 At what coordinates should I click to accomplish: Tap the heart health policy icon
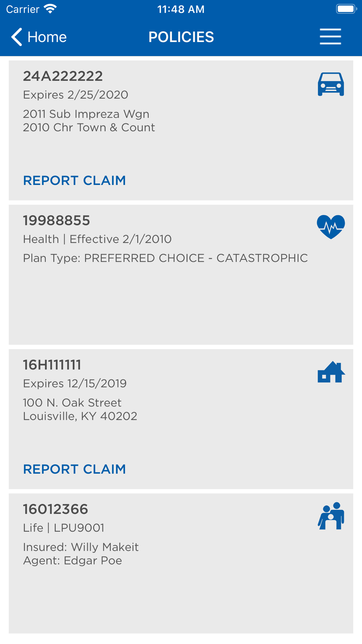(331, 227)
